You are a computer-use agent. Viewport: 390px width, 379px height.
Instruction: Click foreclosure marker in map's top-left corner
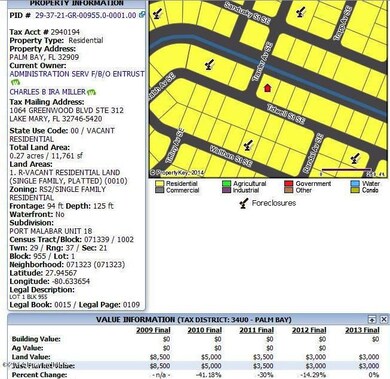point(158,13)
